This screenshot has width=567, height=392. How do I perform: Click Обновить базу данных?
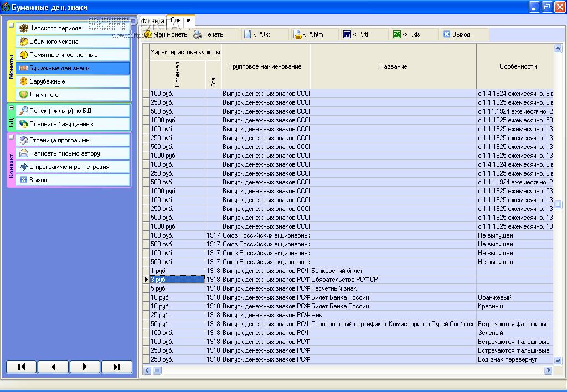pos(73,124)
